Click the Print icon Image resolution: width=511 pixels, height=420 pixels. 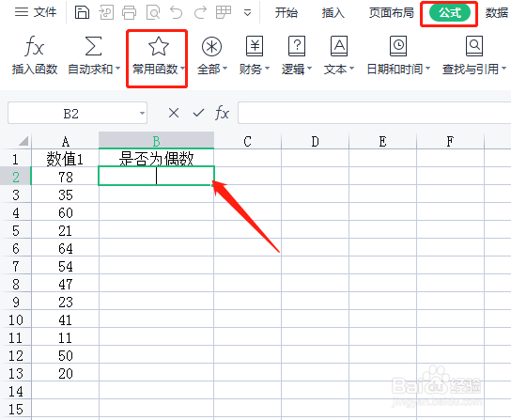pyautogui.click(x=129, y=12)
